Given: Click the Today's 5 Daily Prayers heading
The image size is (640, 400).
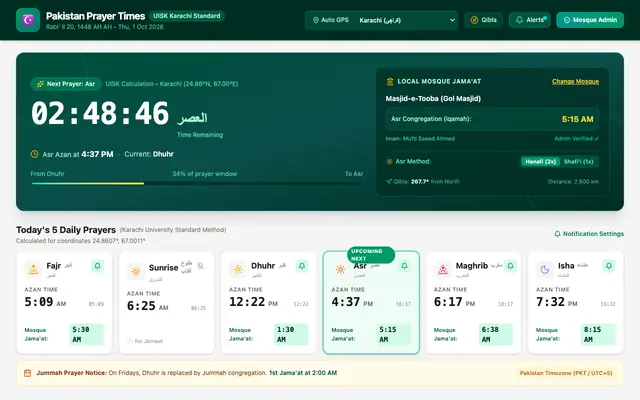Looking at the screenshot, I should (x=66, y=230).
